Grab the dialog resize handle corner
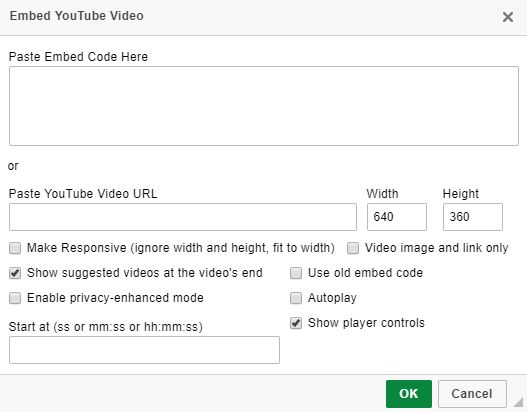The height and width of the screenshot is (412, 527). tap(519, 402)
